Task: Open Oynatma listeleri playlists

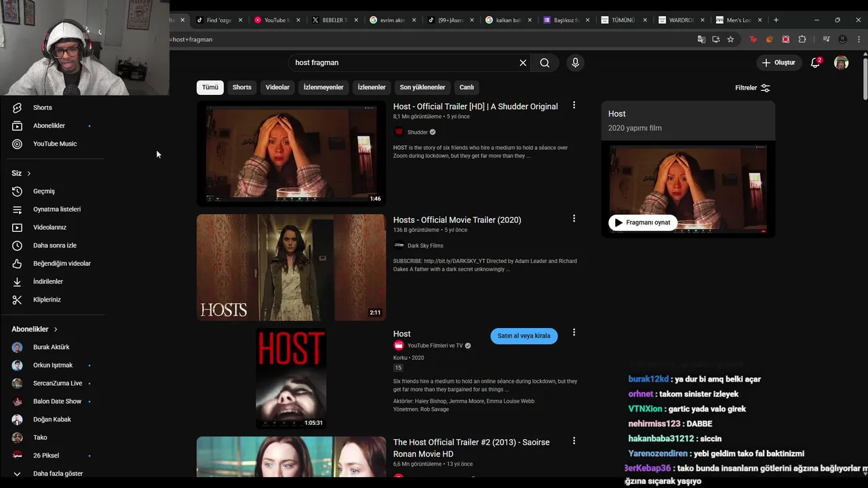Action: click(x=56, y=209)
